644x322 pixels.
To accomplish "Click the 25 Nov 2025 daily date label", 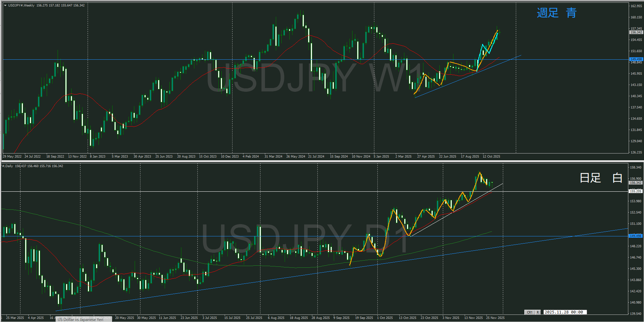I will click(495, 318).
